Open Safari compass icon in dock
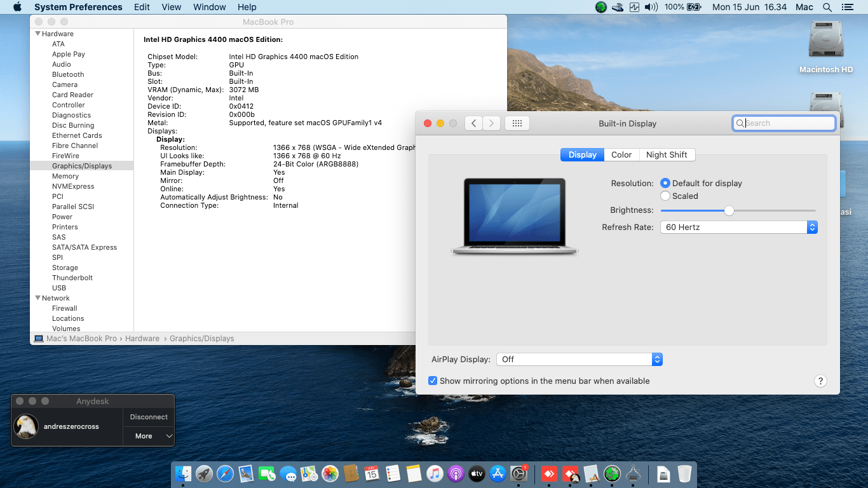The height and width of the screenshot is (488, 868). 225,473
